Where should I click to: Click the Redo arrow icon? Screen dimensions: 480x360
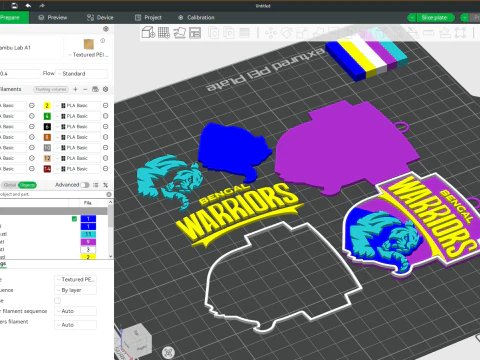tap(42, 6)
